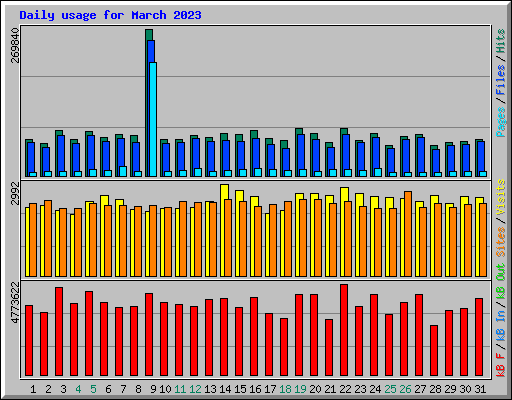Click x-axis day label 14
The image size is (512, 400).
225,389
